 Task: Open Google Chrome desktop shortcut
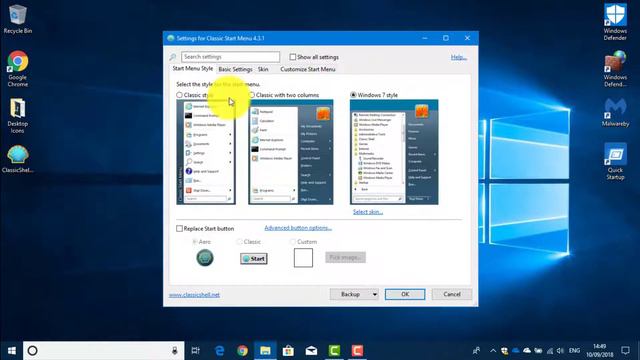[x=18, y=69]
